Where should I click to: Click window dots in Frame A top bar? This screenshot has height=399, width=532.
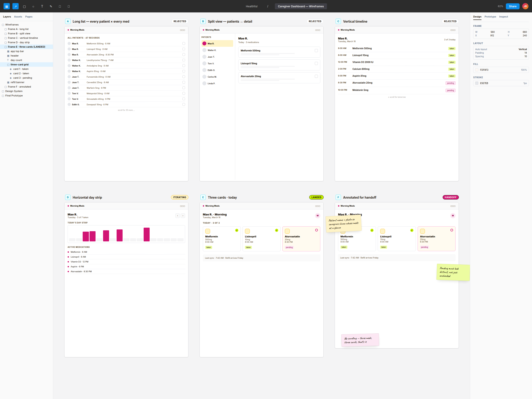point(183,30)
